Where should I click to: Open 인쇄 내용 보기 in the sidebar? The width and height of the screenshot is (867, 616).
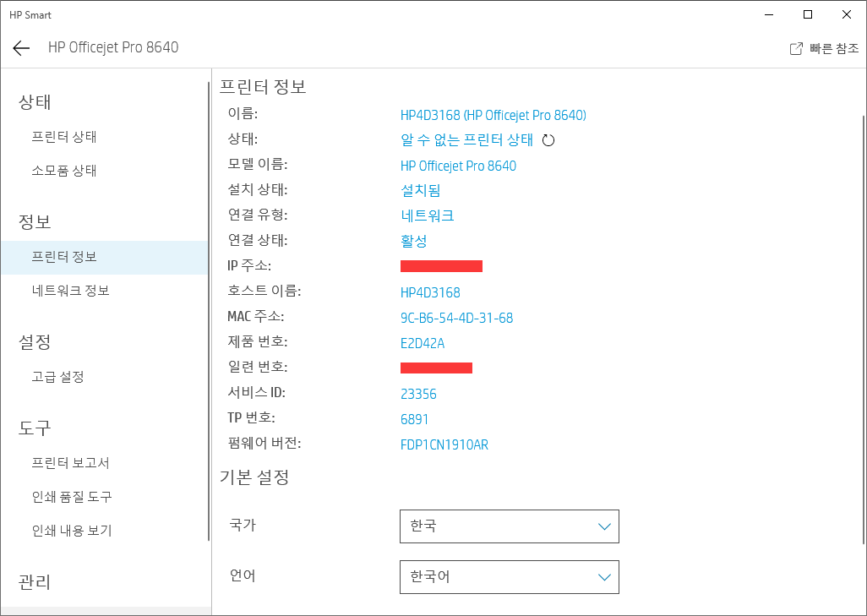pyautogui.click(x=72, y=531)
